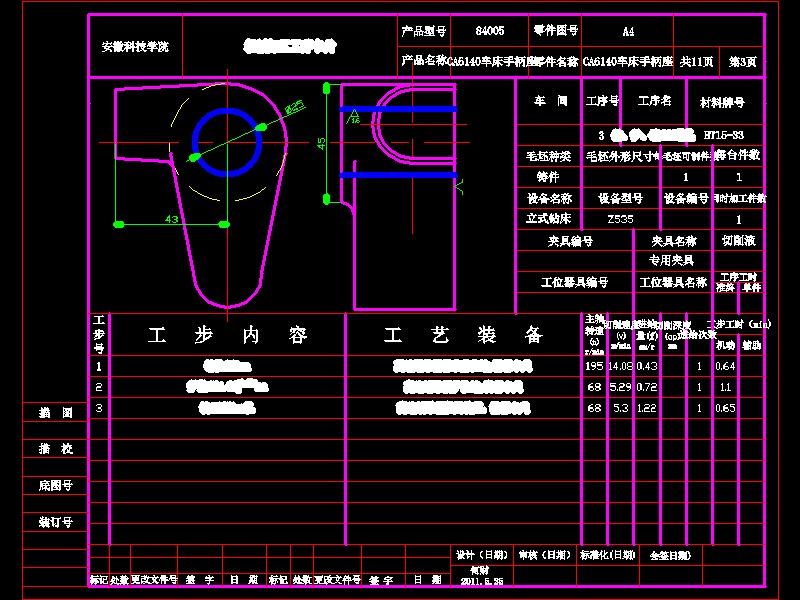Click the 毛坯种类 label
The image size is (800, 600).
point(548,156)
